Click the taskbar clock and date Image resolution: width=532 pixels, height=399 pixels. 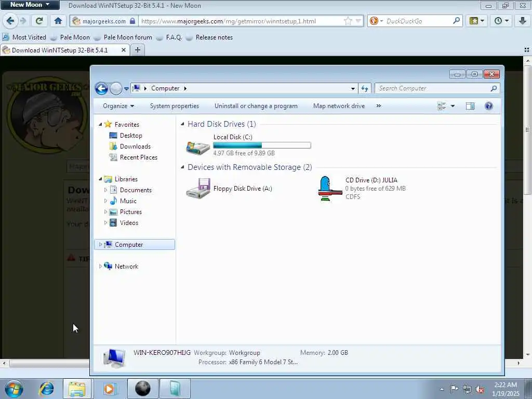pyautogui.click(x=506, y=389)
